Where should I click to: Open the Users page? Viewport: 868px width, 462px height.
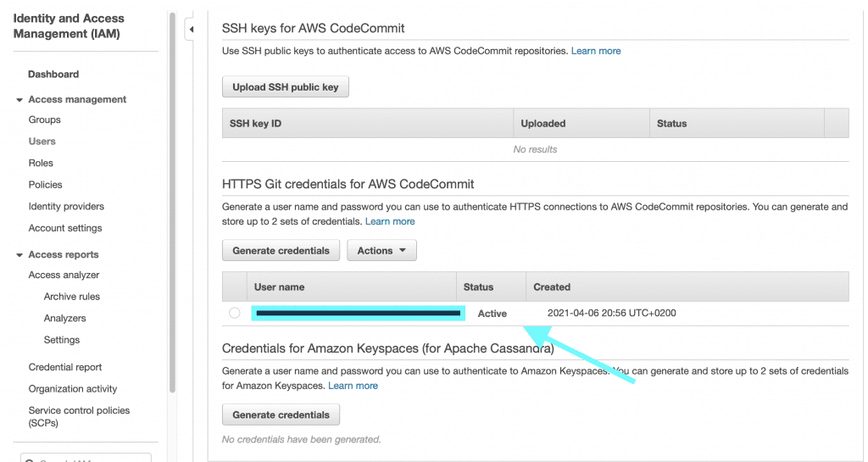pos(42,141)
